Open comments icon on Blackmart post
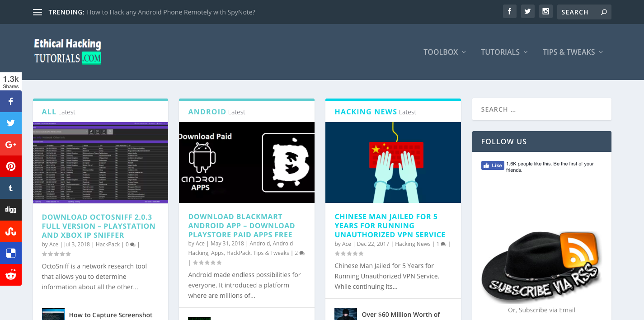Screen dimensions: 644x320 point(302,253)
